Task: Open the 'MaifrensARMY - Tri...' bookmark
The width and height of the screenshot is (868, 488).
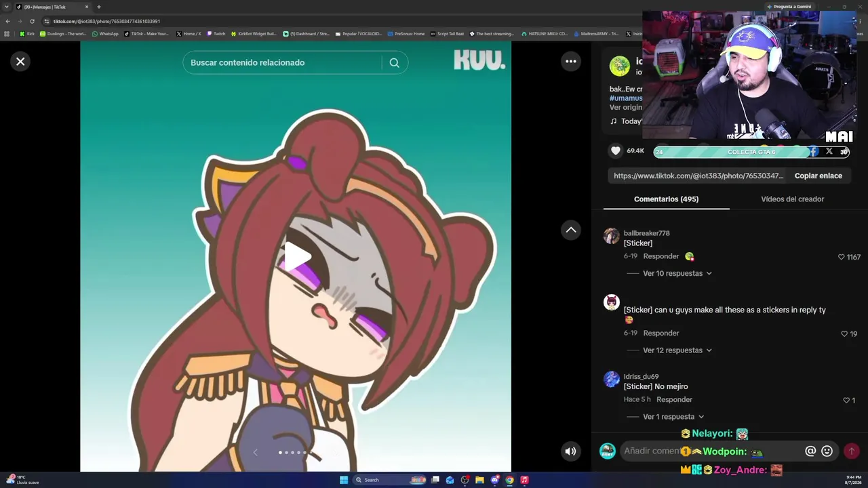Action: [x=596, y=34]
